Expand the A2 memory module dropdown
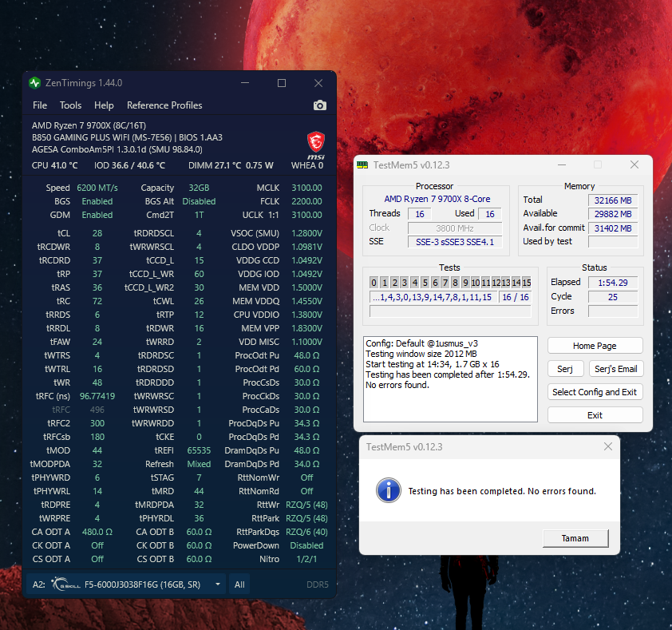The image size is (672, 630). point(218,584)
